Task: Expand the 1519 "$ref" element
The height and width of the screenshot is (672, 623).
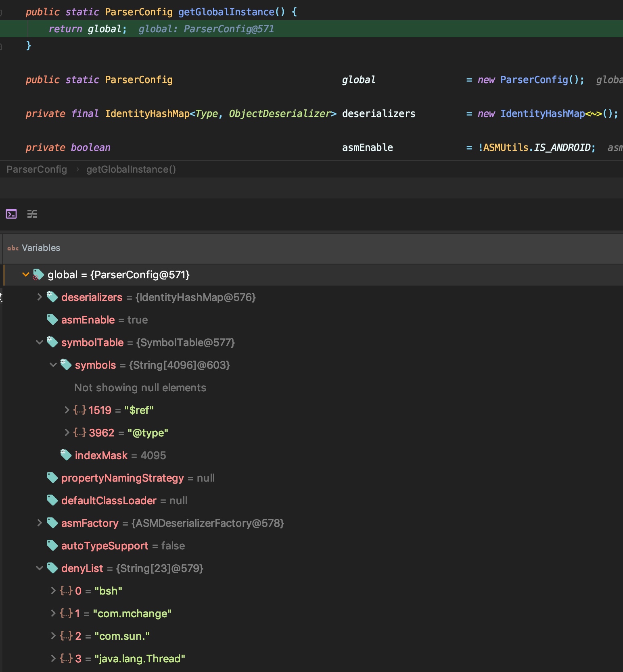Action: pyautogui.click(x=67, y=410)
